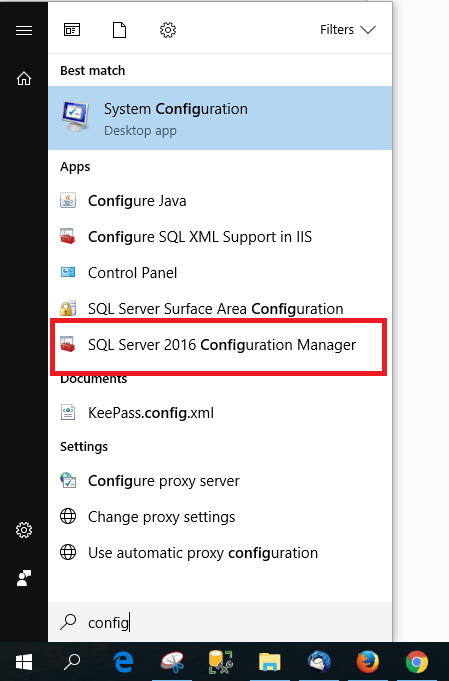Open System Configuration best match

click(x=220, y=118)
